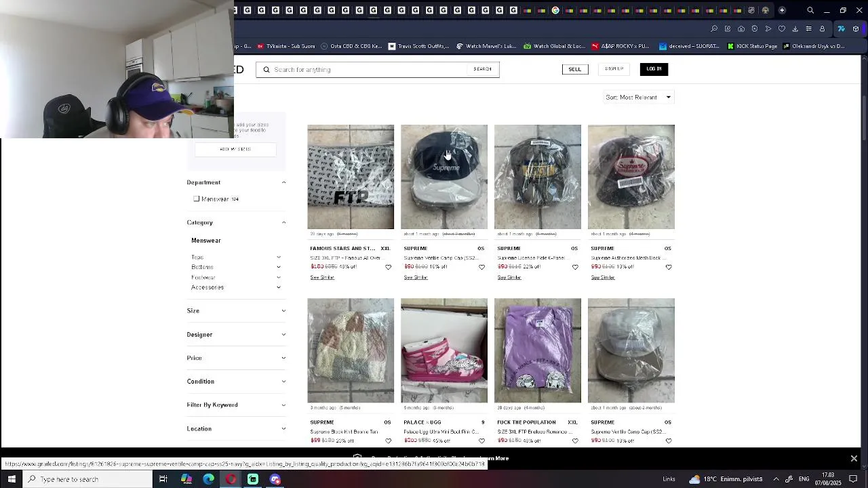Image resolution: width=868 pixels, height=488 pixels.
Task: Open the Oleksandr Usyk vs D... bookmark
Action: [x=813, y=46]
